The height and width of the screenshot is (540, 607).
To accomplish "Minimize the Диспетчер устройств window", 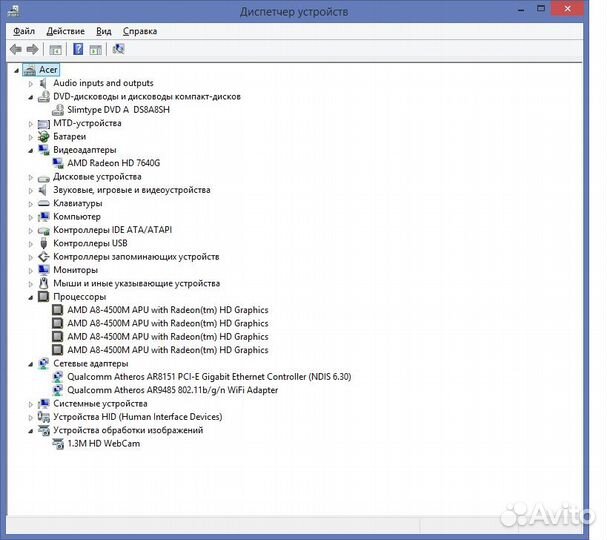I will pyautogui.click(x=521, y=9).
